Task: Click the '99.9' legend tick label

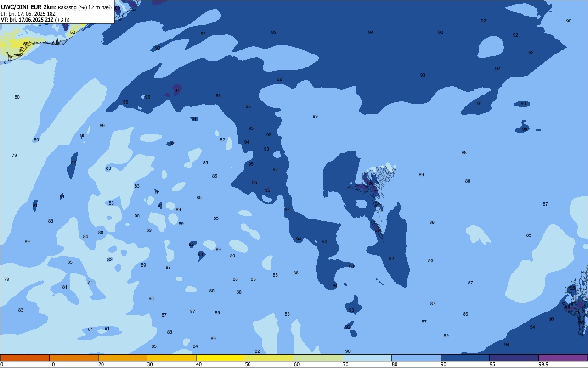Action: (x=543, y=364)
